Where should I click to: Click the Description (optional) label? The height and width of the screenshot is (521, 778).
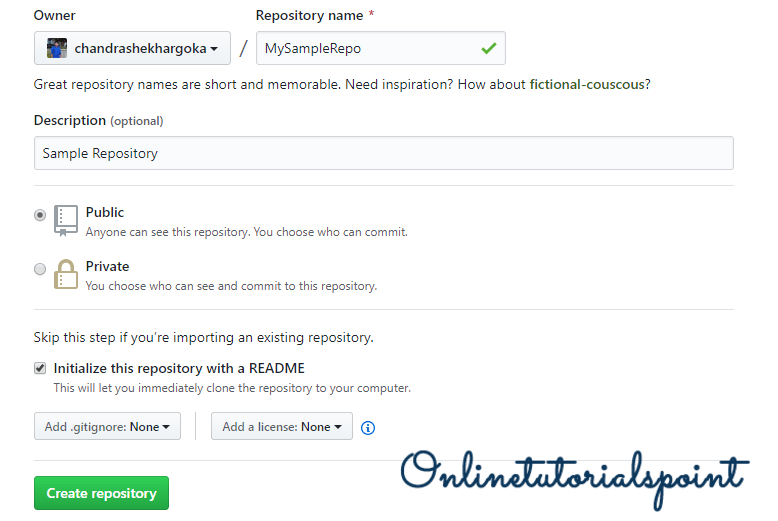pyautogui.click(x=98, y=120)
